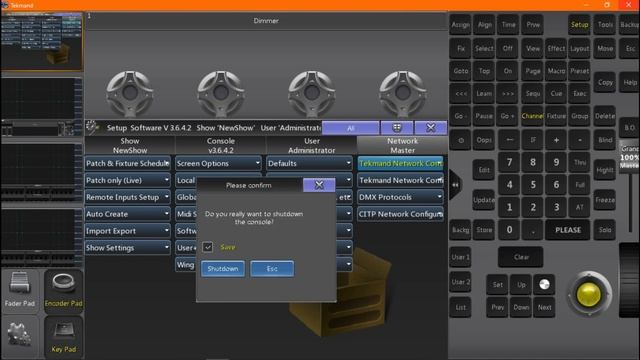Click the Clear key
This screenshot has width=640, height=360.
click(x=521, y=257)
